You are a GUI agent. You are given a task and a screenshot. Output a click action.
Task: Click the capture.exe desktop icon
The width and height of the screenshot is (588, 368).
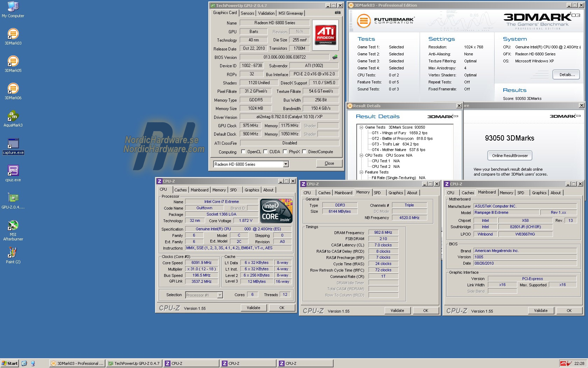click(x=13, y=144)
